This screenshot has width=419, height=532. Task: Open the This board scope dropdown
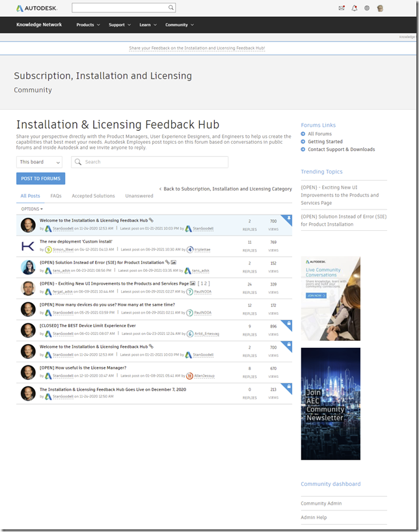tap(39, 162)
